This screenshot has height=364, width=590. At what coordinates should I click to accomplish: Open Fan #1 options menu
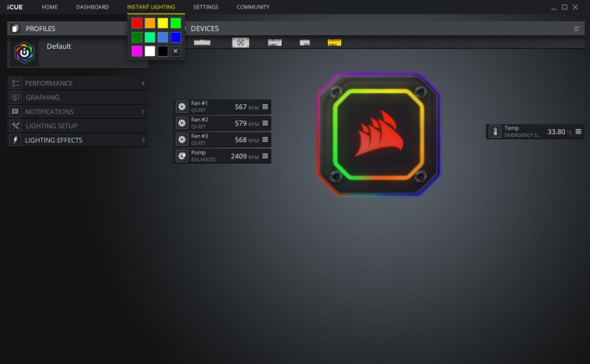pos(265,107)
